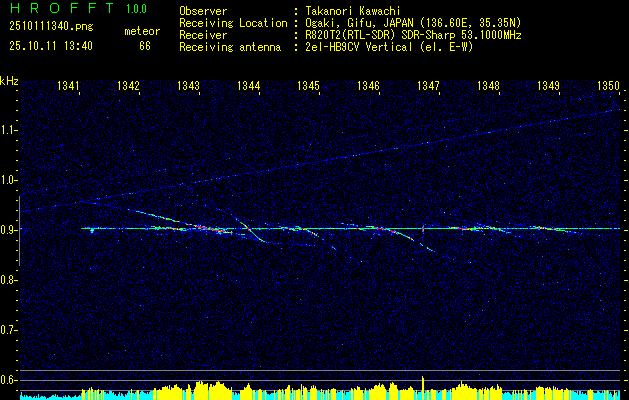Click the Receiving Location label

233,23
